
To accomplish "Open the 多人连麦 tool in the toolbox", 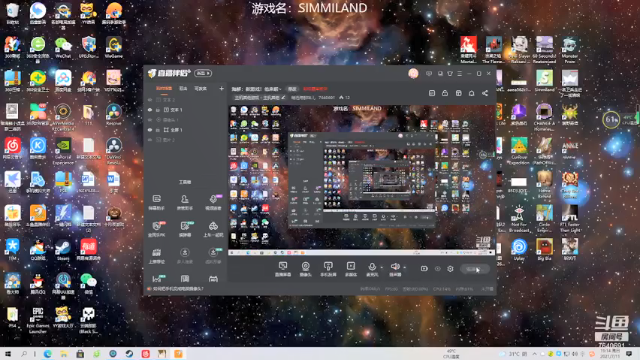I will [184, 256].
